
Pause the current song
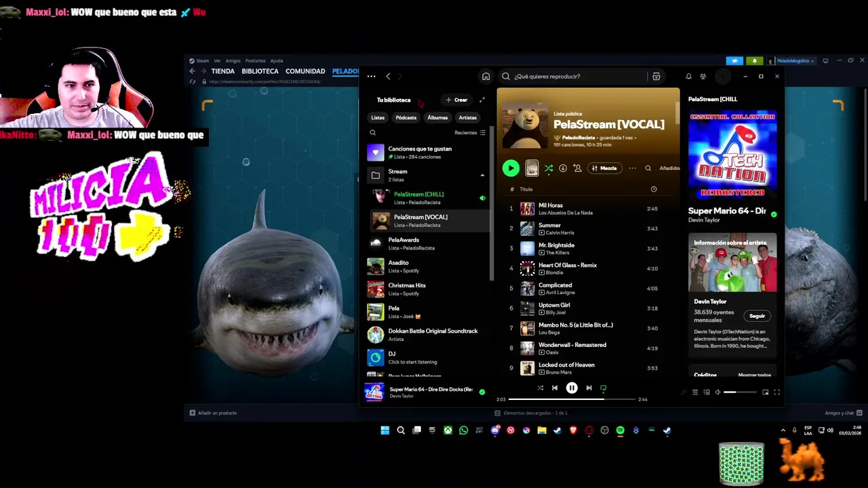click(x=572, y=388)
